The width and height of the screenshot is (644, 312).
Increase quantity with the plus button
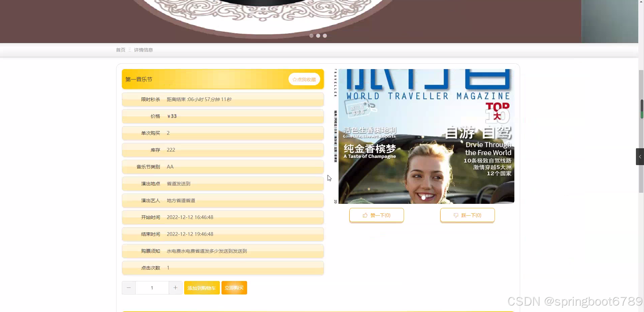[175, 288]
